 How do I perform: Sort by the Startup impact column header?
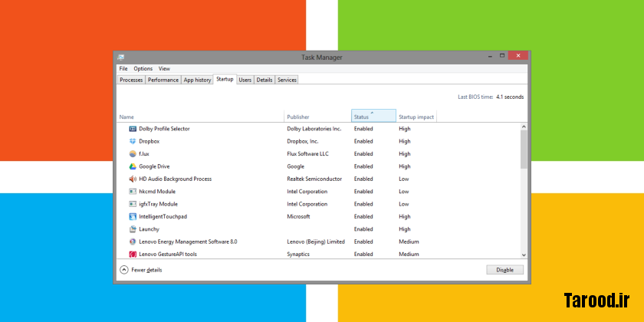coord(416,117)
